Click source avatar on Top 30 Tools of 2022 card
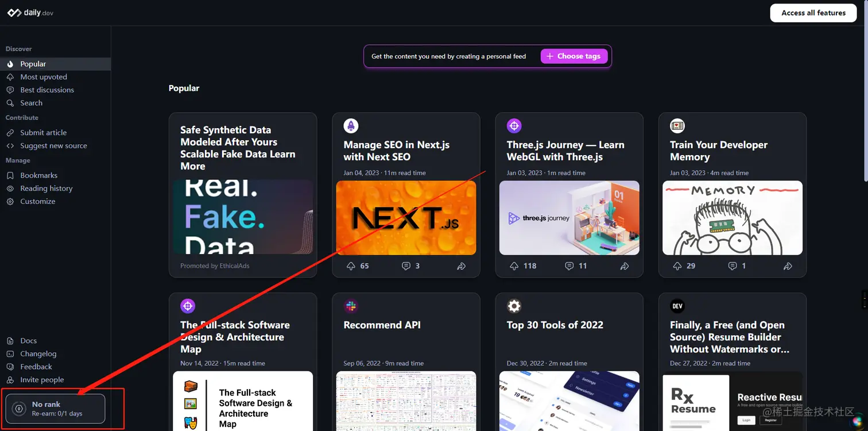 tap(514, 306)
